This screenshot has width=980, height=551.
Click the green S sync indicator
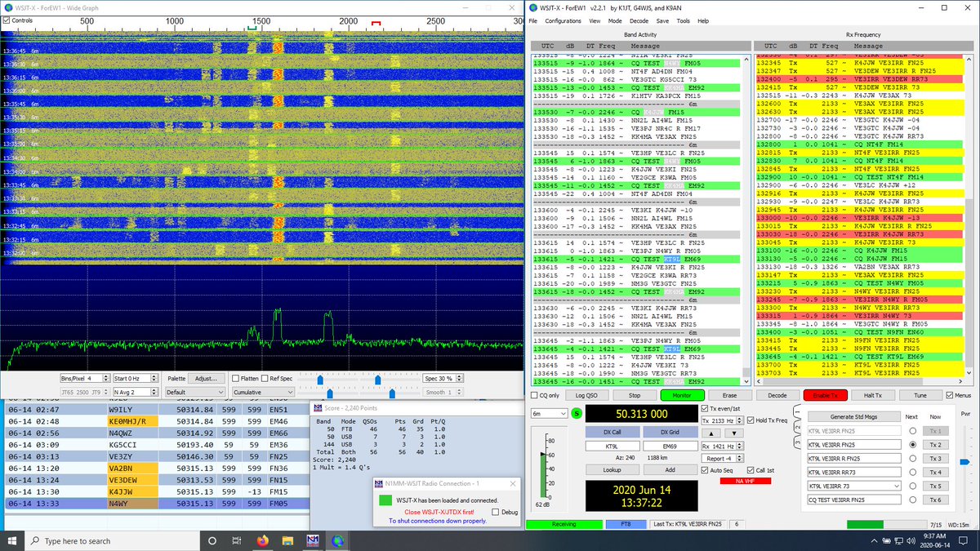pos(577,414)
